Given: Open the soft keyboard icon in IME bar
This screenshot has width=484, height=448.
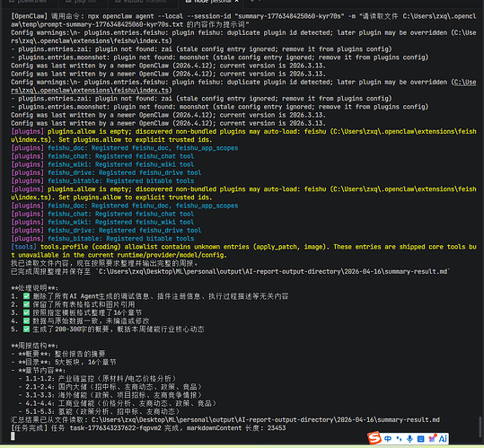Looking at the screenshot, I should pos(421,439).
